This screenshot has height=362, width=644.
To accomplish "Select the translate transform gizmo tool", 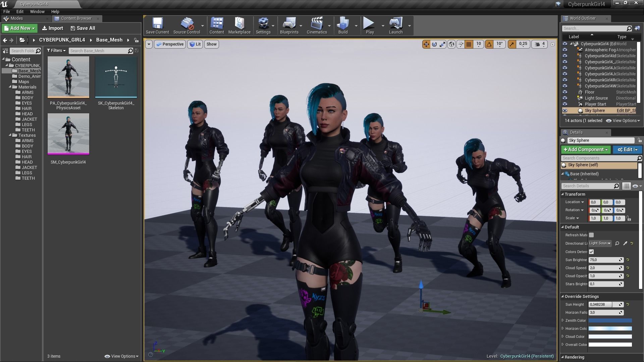I will [426, 44].
